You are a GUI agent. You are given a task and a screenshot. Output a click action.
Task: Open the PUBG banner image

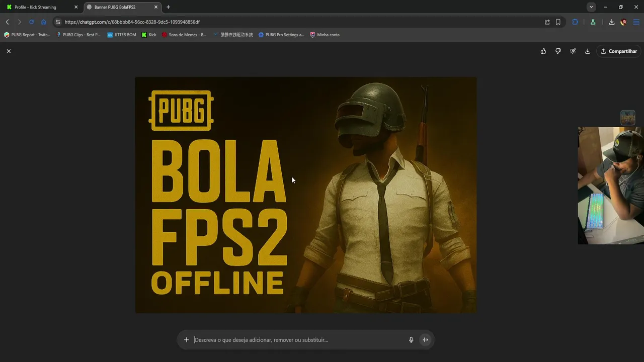pyautogui.click(x=306, y=195)
